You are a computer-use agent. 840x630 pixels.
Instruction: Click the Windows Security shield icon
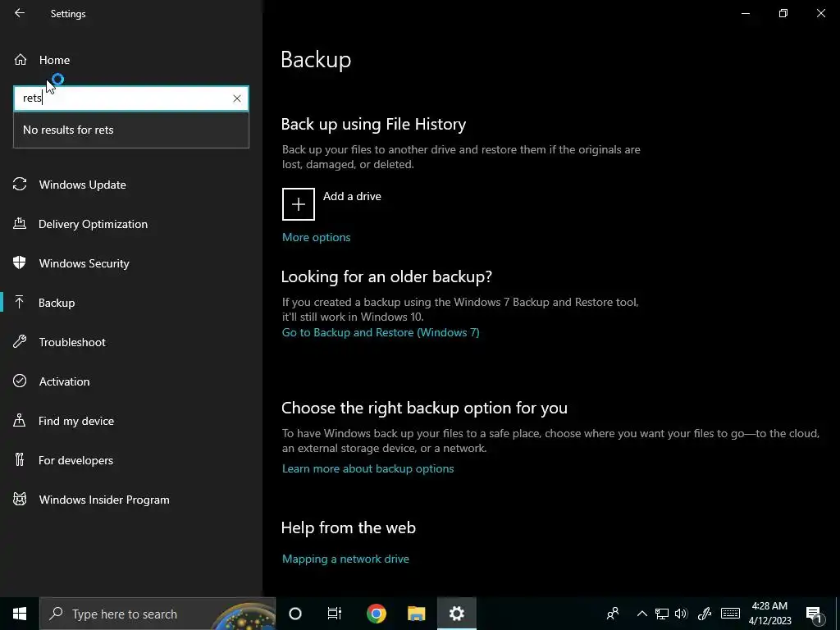[x=20, y=262]
